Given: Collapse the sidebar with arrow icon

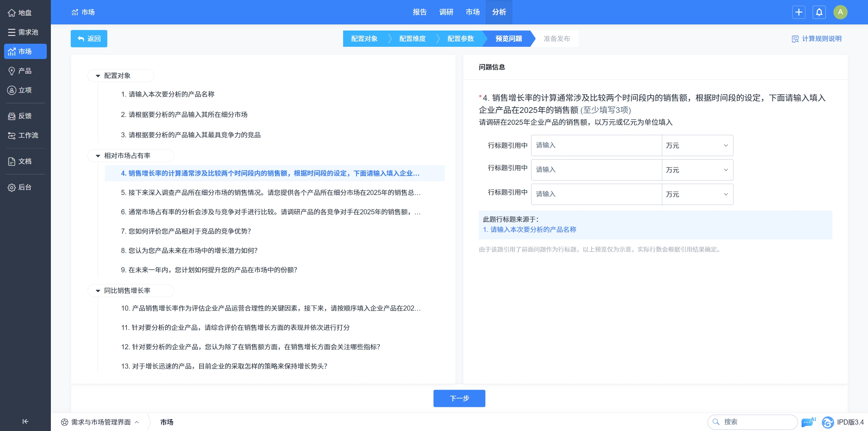Looking at the screenshot, I should click(25, 421).
